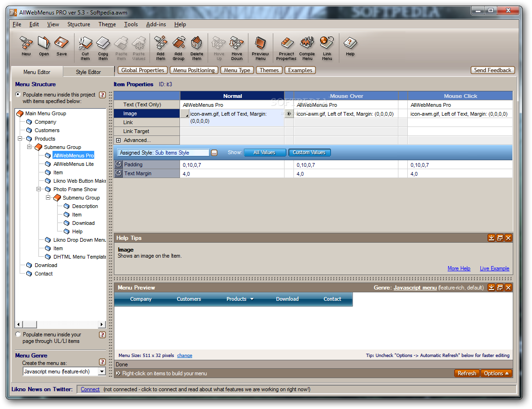Click the Send Feedback button

click(x=493, y=70)
